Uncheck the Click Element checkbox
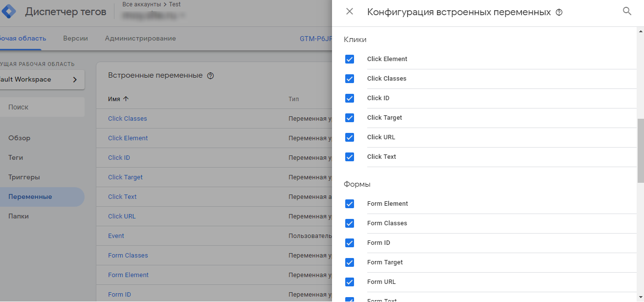The image size is (644, 302). pos(350,59)
